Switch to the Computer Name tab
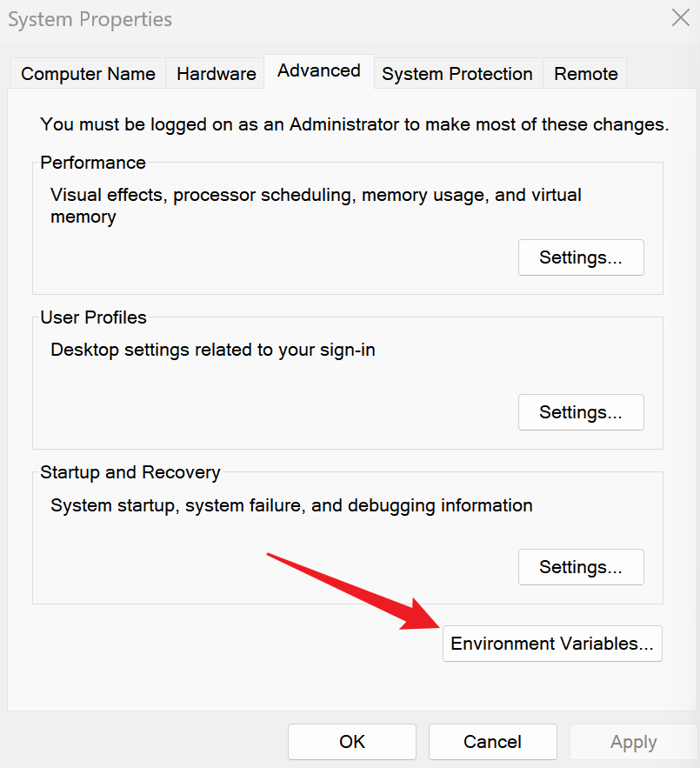This screenshot has width=700, height=768. coord(88,74)
